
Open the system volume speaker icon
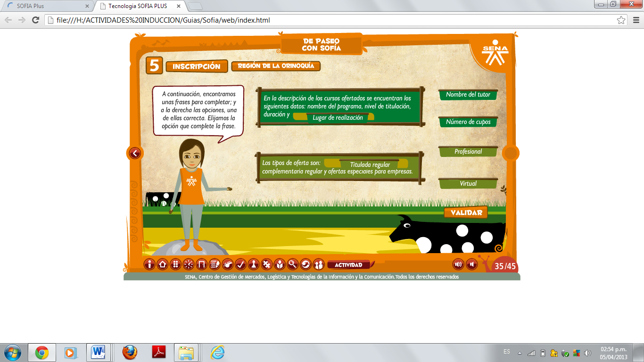coord(587,353)
